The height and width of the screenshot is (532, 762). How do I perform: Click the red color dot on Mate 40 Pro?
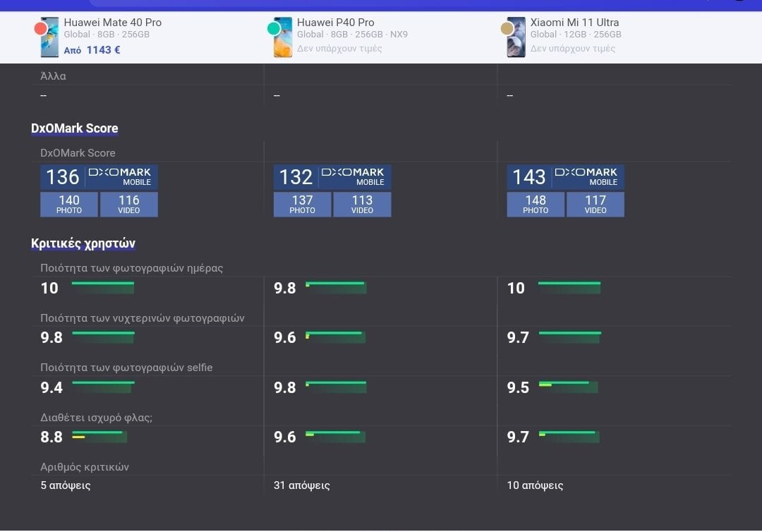[40, 28]
